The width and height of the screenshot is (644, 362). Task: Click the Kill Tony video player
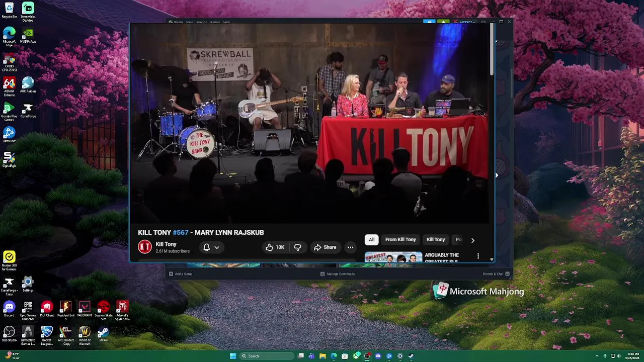click(309, 123)
